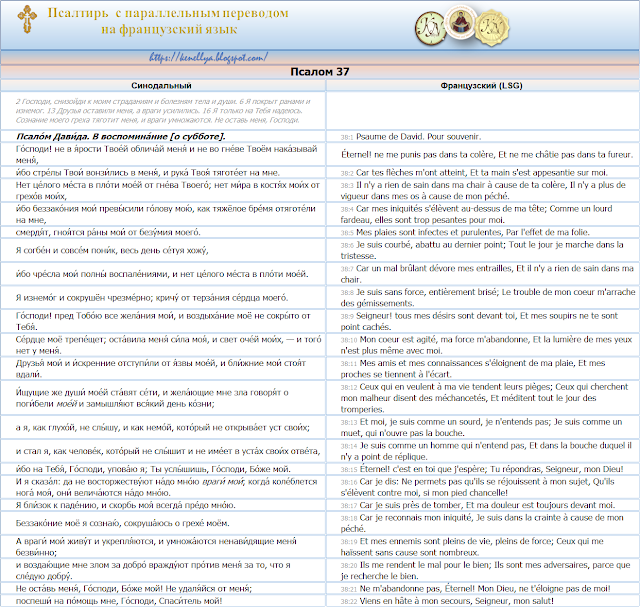Click verse 38:10 Mon coeur est agité
640x607 pixels.
coord(486,345)
